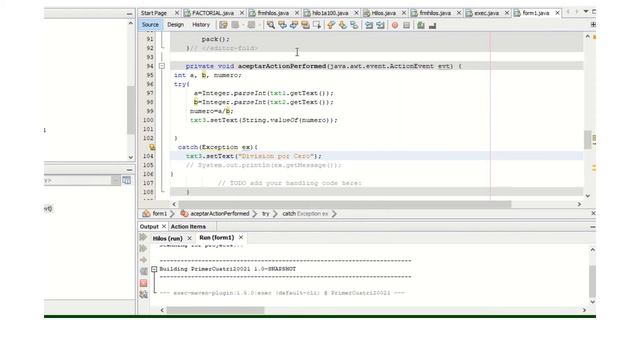Click the code line 'numero=a/b;'
640x360 pixels.
coord(211,111)
